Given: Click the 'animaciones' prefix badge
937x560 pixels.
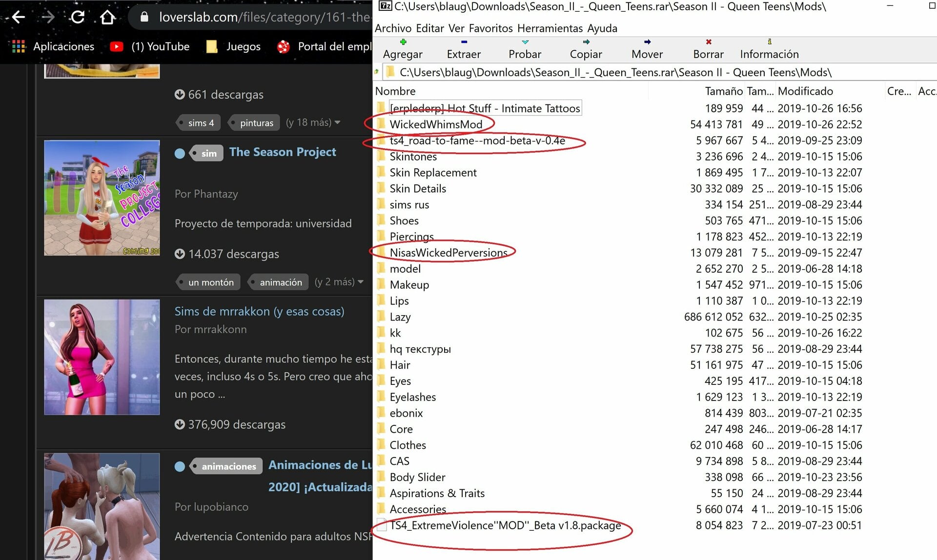Looking at the screenshot, I should click(226, 466).
